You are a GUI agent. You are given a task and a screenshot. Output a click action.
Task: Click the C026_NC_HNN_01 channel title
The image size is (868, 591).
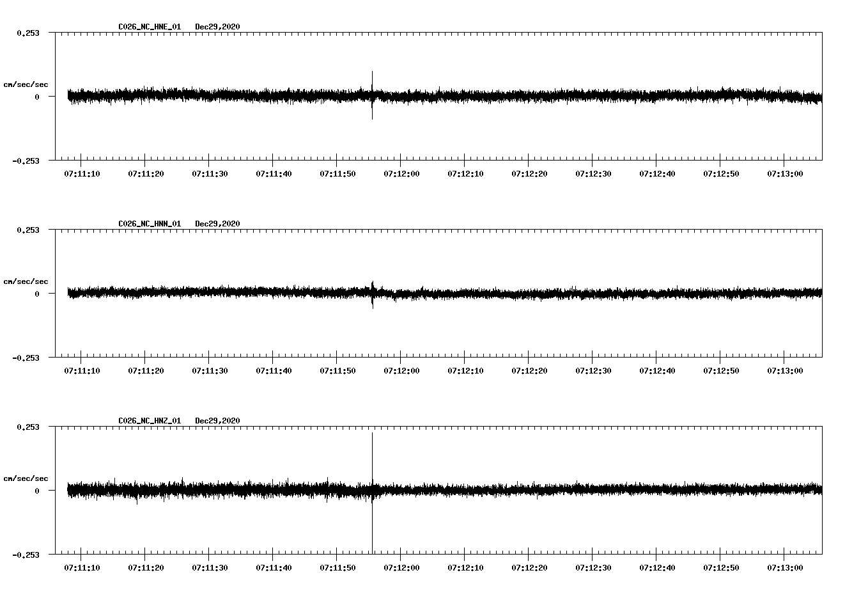click(148, 223)
